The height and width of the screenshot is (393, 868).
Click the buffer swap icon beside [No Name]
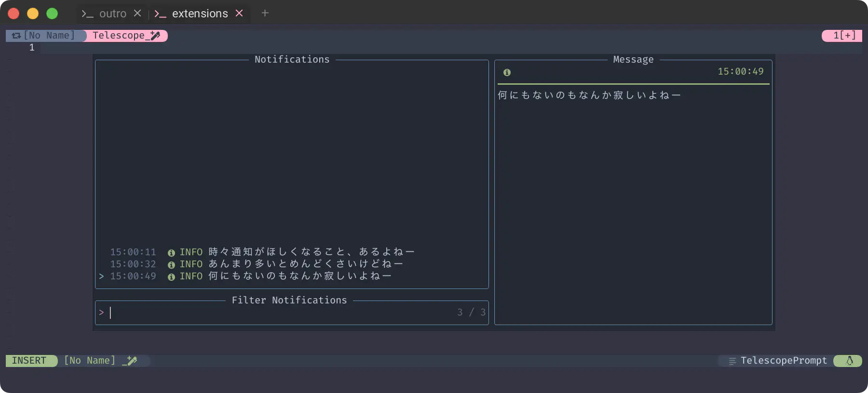coord(16,36)
